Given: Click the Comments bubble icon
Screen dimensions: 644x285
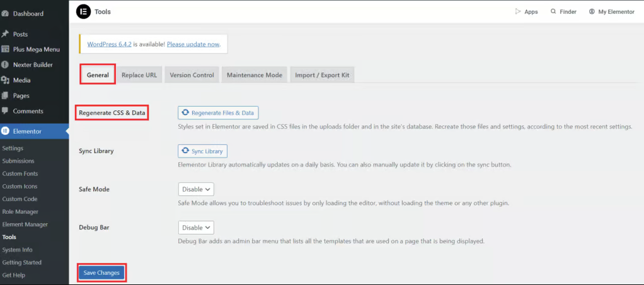Looking at the screenshot, I should pos(6,111).
